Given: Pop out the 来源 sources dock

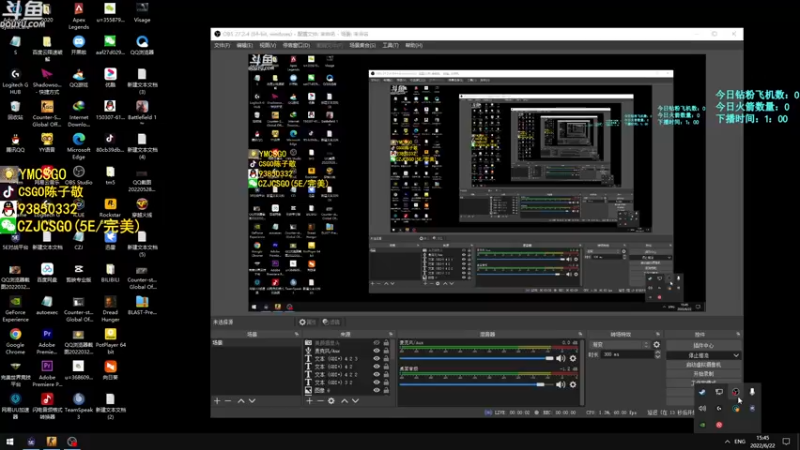Looking at the screenshot, I should [x=391, y=334].
